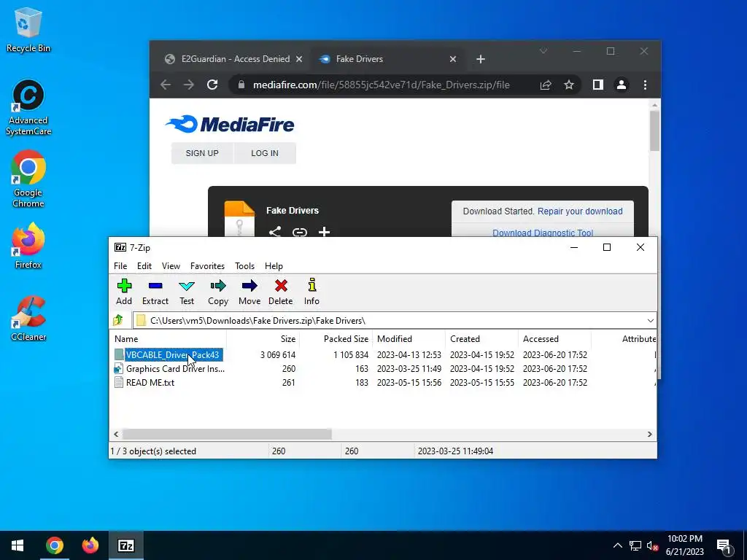Viewport: 747px width, 560px height.
Task: Click the Info toolbar icon
Action: [311, 292]
